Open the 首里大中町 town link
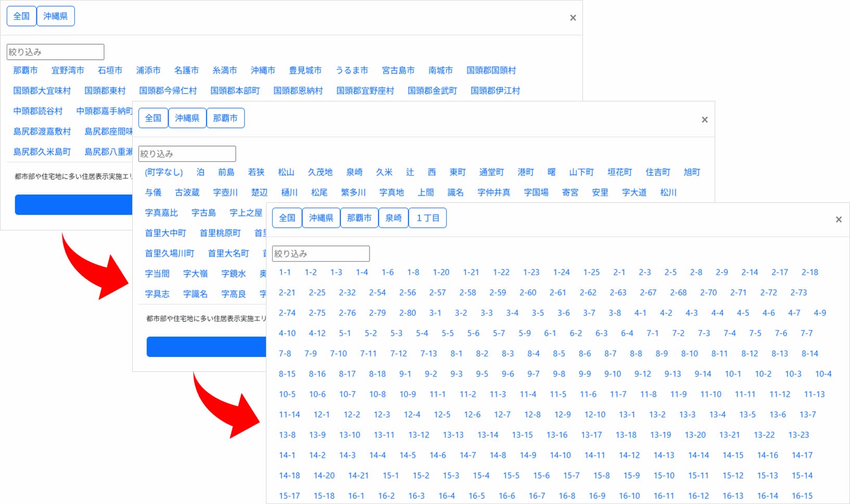 [x=165, y=233]
